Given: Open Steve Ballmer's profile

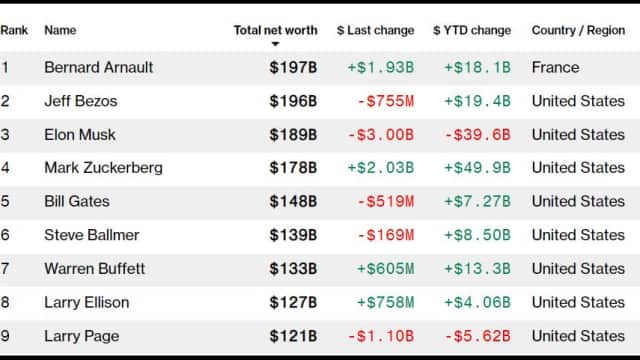Looking at the screenshot, I should (x=92, y=235).
